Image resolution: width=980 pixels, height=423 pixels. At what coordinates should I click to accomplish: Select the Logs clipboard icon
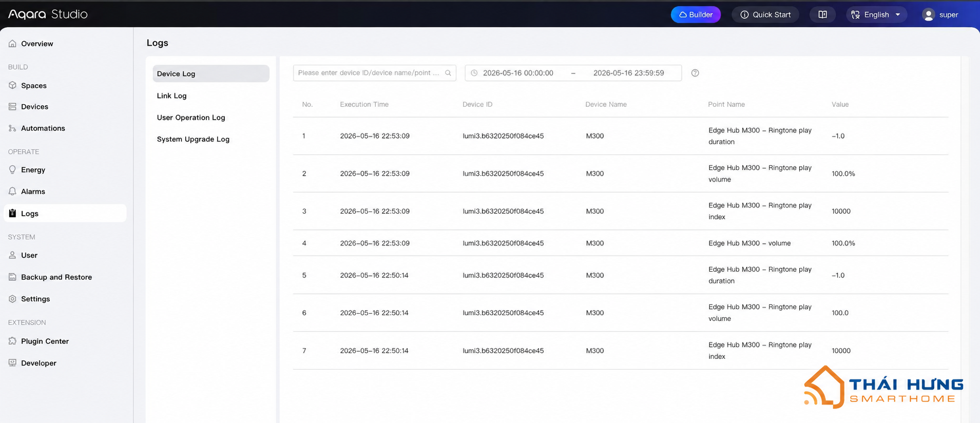[x=12, y=213]
